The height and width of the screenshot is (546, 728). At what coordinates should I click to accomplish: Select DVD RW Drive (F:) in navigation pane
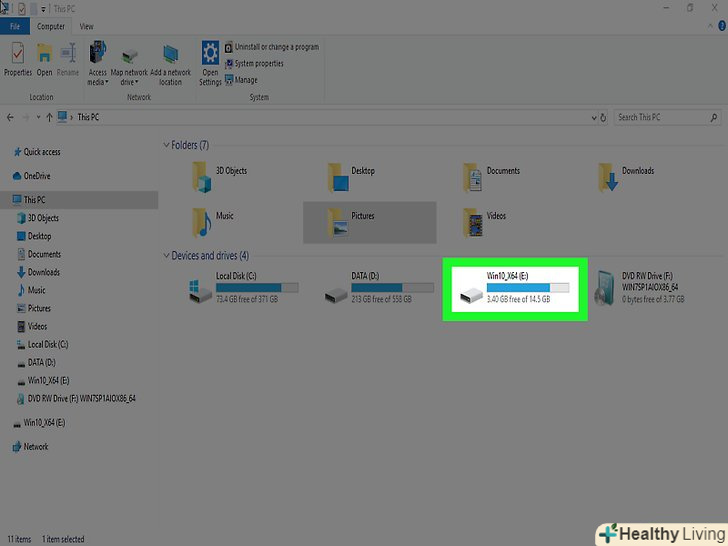pos(76,398)
